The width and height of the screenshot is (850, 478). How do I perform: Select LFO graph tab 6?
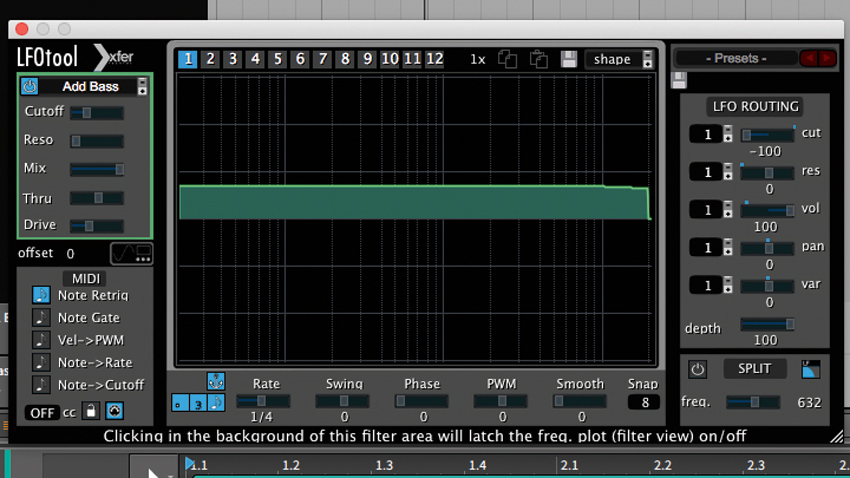pos(300,59)
